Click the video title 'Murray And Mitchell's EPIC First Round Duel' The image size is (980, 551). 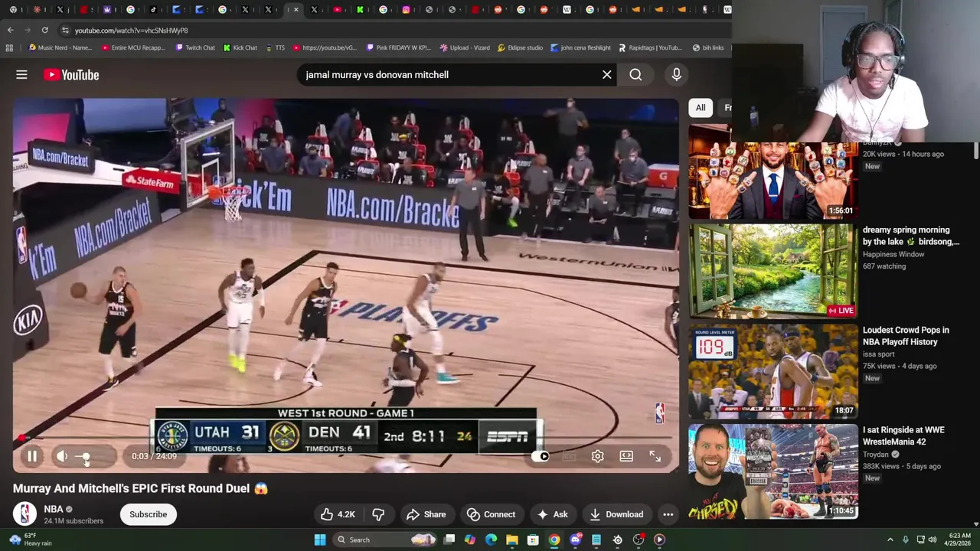140,488
